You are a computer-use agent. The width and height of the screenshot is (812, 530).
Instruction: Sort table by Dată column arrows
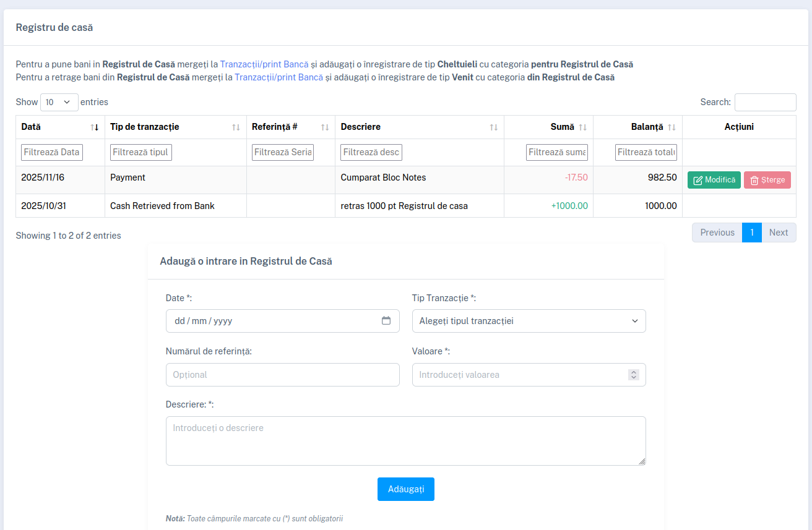coord(94,127)
